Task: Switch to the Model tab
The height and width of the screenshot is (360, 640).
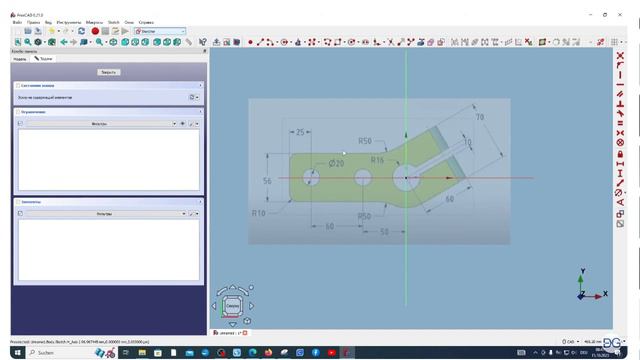Action: coord(20,59)
